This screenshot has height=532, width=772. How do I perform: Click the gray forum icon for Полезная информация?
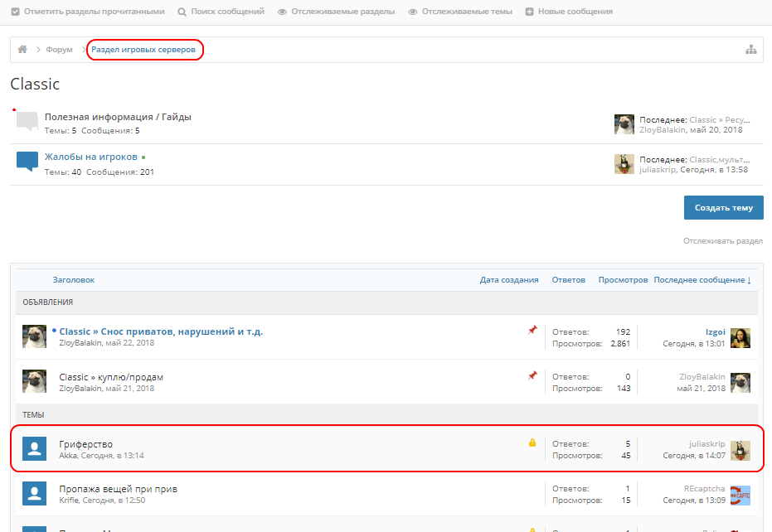coord(27,121)
